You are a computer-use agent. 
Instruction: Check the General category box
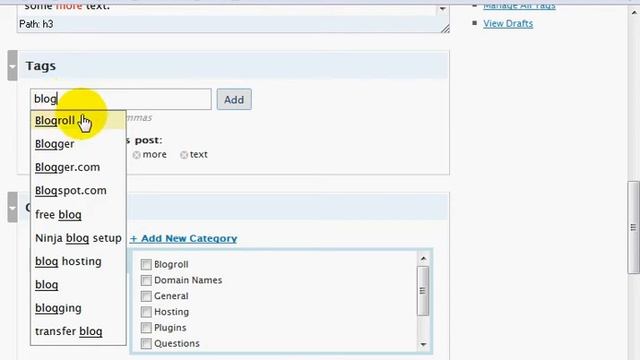(x=146, y=296)
